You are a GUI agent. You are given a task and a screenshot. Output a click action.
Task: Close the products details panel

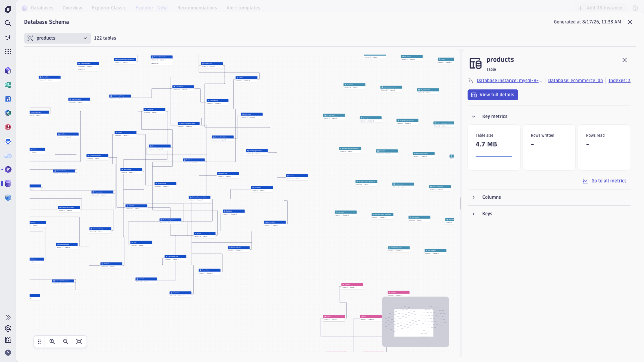pos(625,60)
